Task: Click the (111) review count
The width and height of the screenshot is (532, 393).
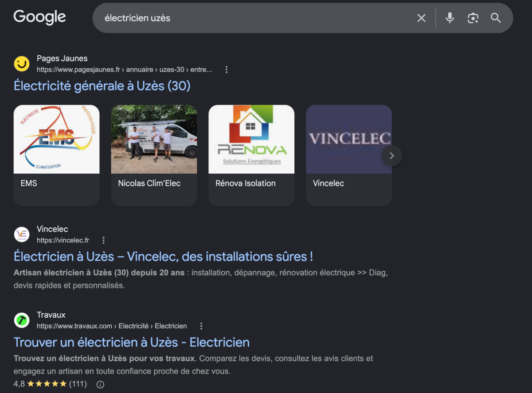Action: point(78,384)
